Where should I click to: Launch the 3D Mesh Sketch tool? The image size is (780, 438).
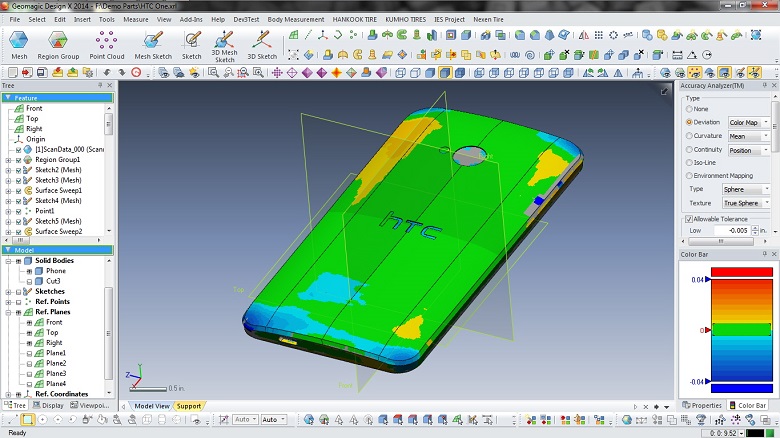(x=224, y=43)
